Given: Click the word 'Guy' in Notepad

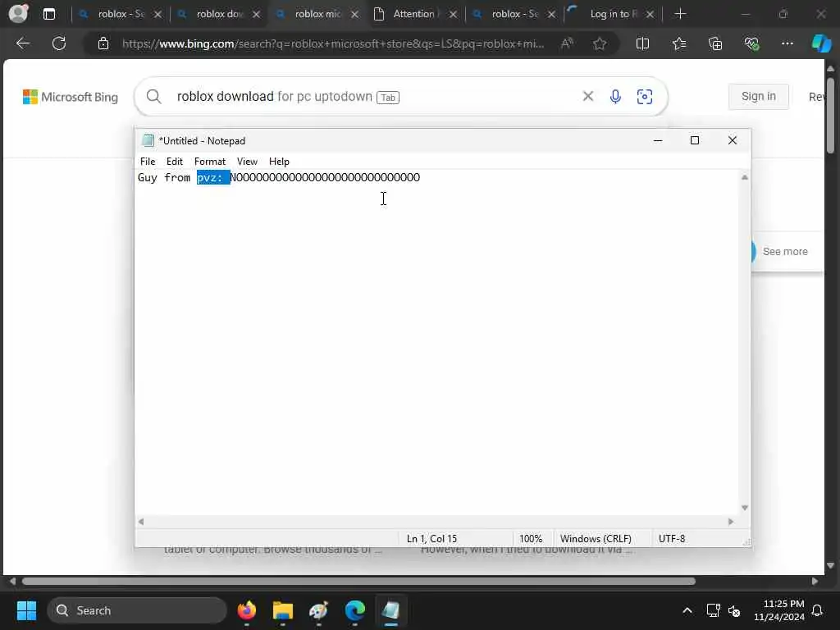Looking at the screenshot, I should pos(148,177).
